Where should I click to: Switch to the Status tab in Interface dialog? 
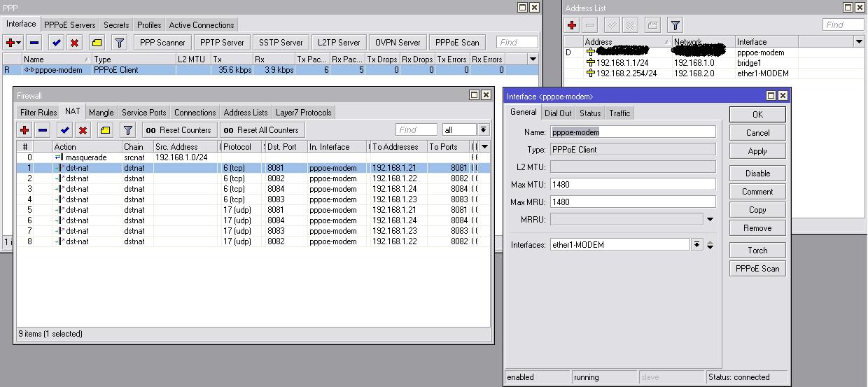tap(590, 113)
